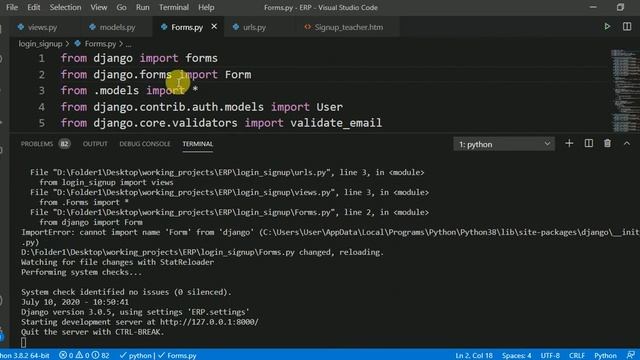
Task: Click the breadcrumb ellipsis
Action: tap(129, 44)
